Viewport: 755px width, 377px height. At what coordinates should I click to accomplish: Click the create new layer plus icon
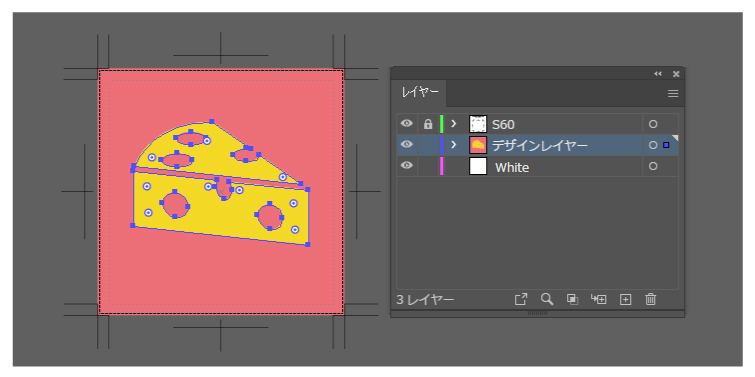tap(625, 299)
